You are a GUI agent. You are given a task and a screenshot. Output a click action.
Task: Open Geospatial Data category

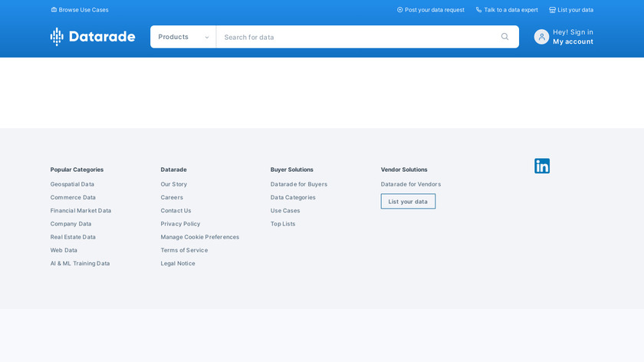tap(72, 184)
